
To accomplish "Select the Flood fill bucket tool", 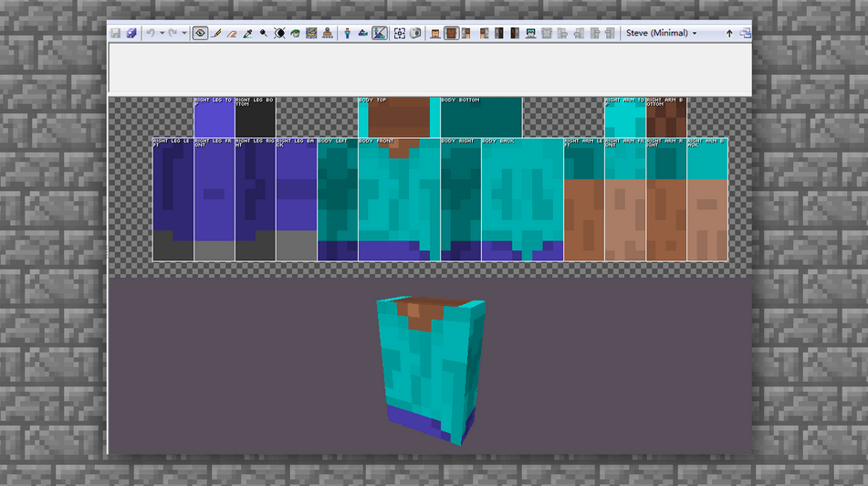I will point(296,33).
